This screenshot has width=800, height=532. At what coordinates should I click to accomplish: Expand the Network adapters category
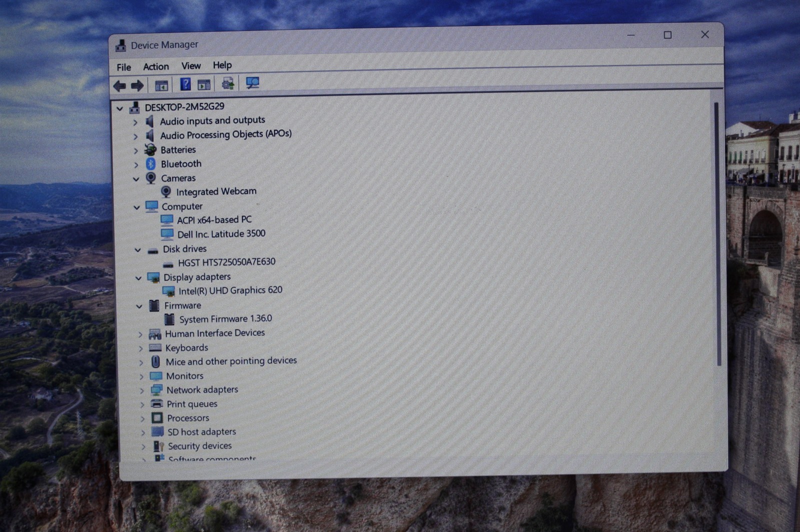tap(142, 390)
